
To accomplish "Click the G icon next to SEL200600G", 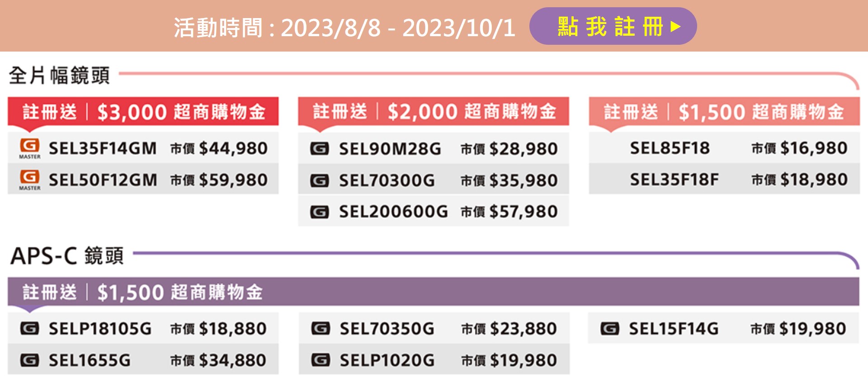I will click(320, 212).
